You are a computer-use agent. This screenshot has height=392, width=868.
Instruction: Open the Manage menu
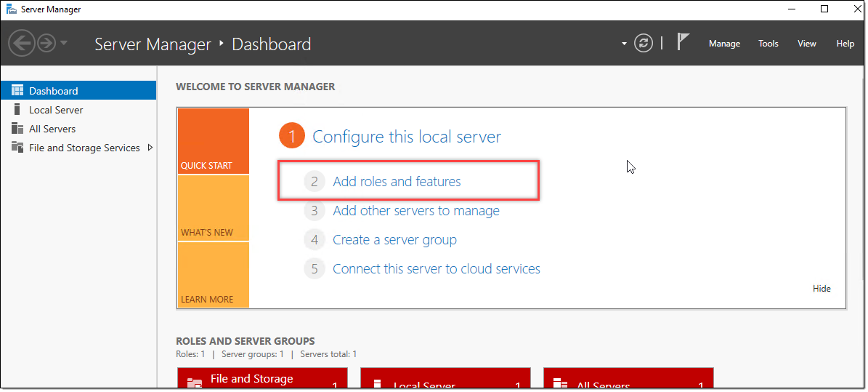coord(724,44)
